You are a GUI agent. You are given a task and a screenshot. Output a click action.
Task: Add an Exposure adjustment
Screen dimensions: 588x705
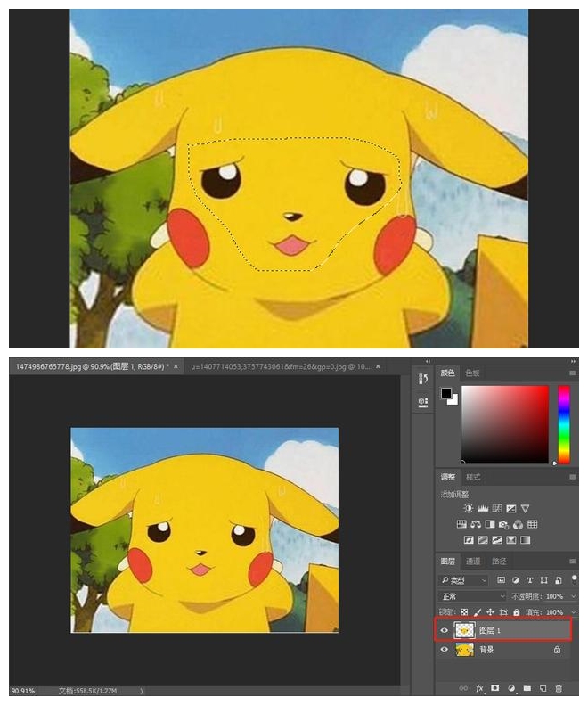pos(511,509)
